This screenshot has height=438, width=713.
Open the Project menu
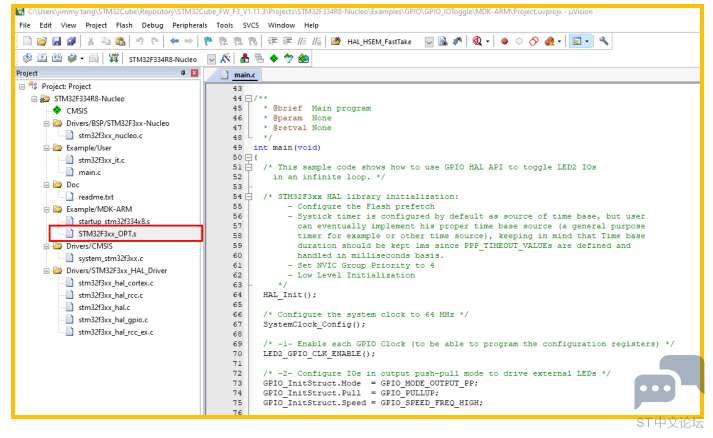96,25
